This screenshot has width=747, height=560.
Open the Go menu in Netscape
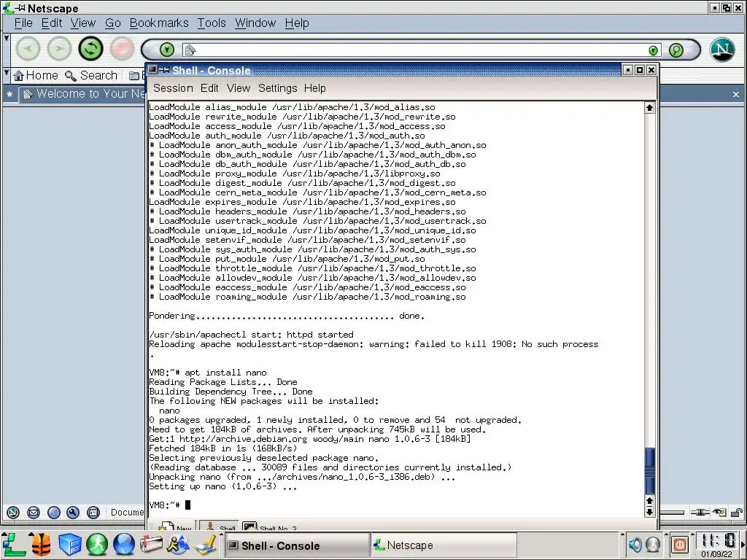tap(112, 23)
